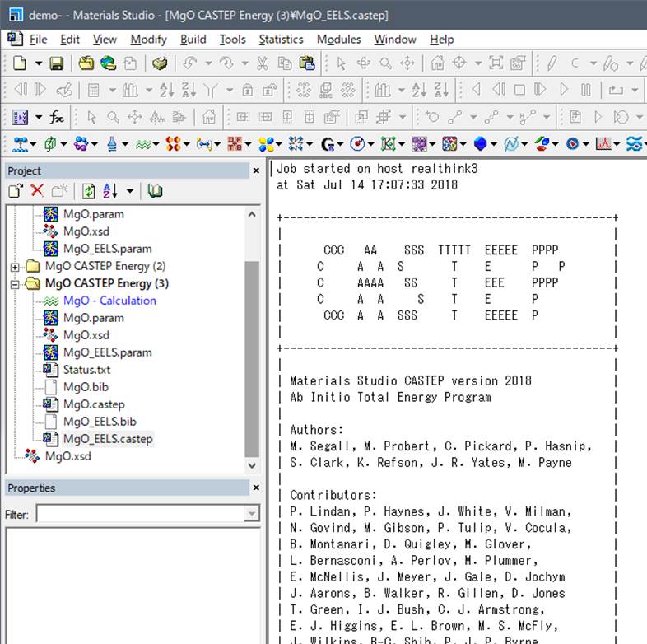The width and height of the screenshot is (647, 644).
Task: Open the Properties Filter combo box
Action: 148,514
